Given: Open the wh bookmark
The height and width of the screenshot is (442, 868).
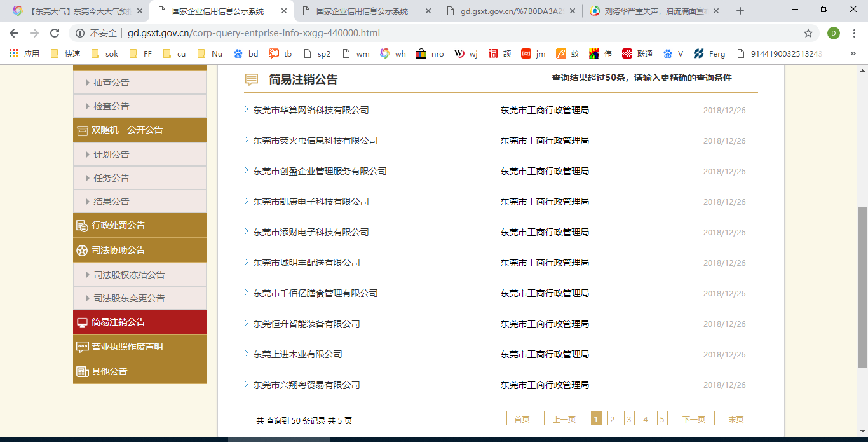Looking at the screenshot, I should pyautogui.click(x=393, y=54).
